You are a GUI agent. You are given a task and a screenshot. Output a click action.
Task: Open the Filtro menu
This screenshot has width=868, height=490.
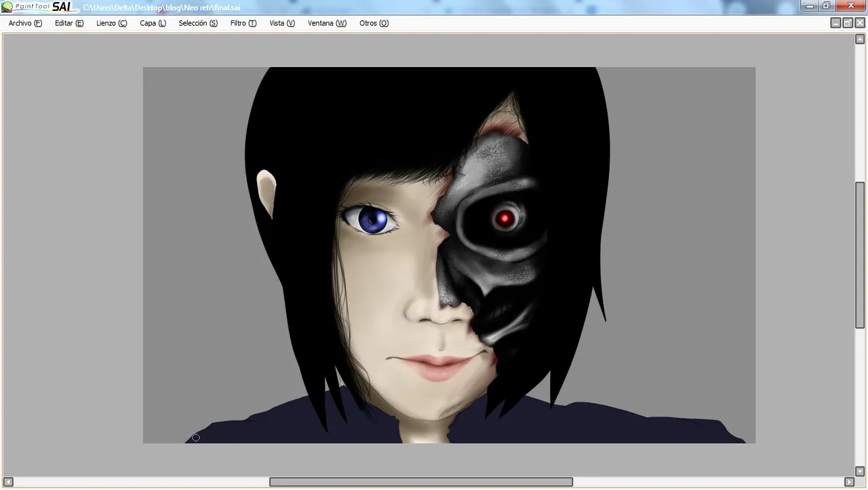[x=243, y=23]
